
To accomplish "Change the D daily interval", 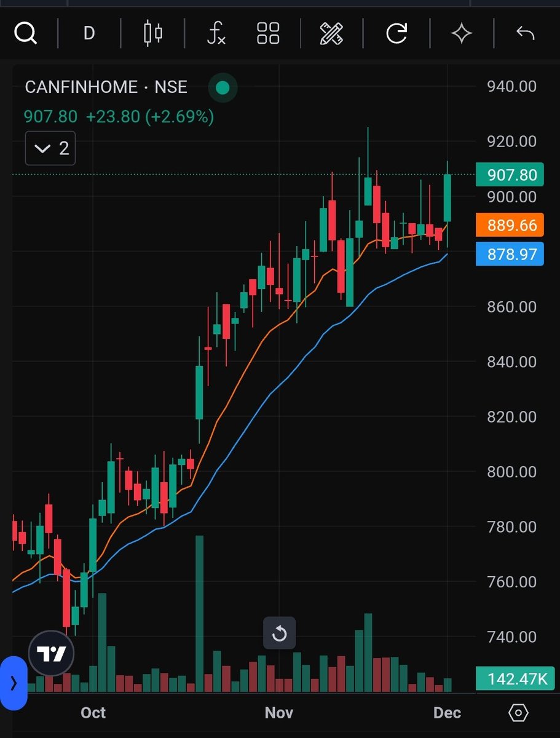I will click(x=89, y=33).
